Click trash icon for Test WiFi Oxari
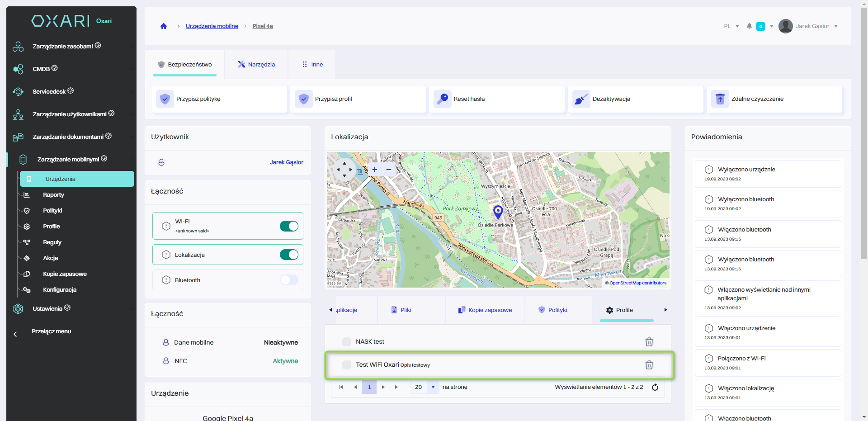 (649, 365)
